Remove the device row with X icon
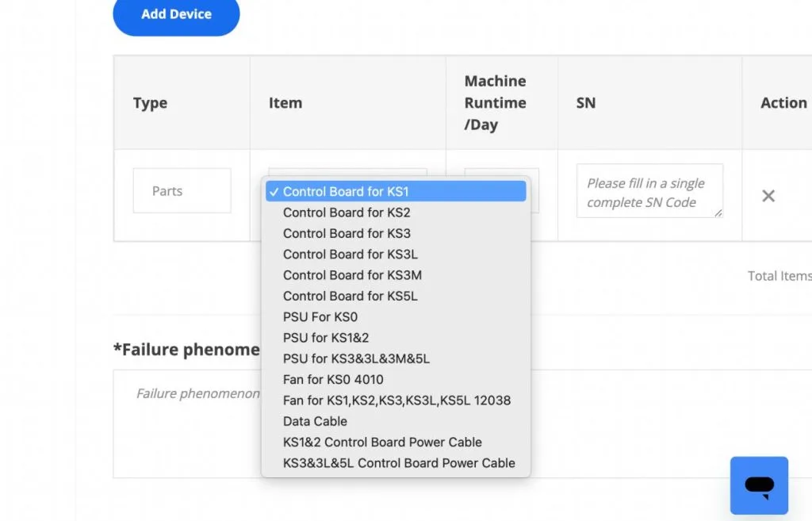The height and width of the screenshot is (521, 812). point(768,196)
